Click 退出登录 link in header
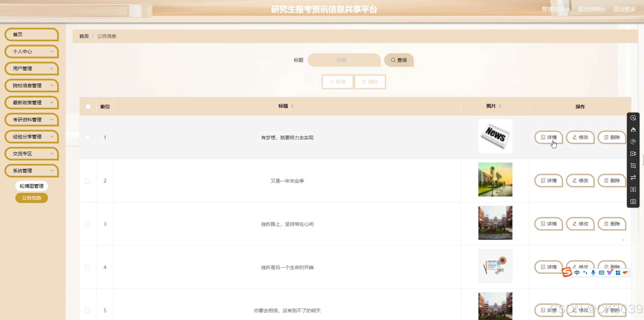Image resolution: width=644 pixels, height=320 pixels. point(624,9)
